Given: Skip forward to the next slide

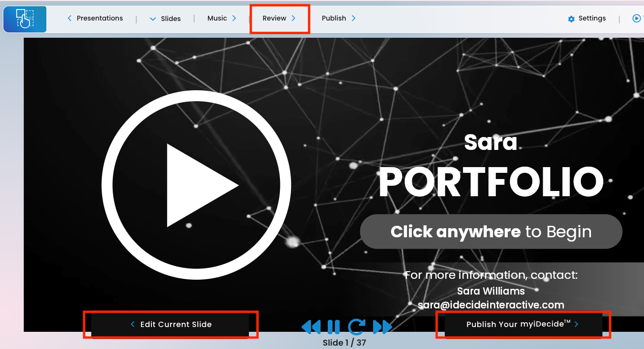Looking at the screenshot, I should pyautogui.click(x=382, y=327).
